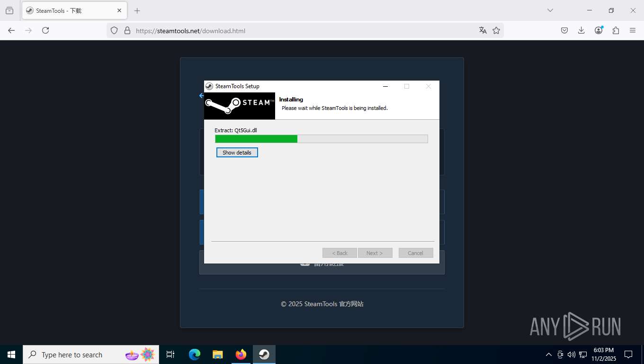Open the Firefox downloads panel

coord(581,30)
